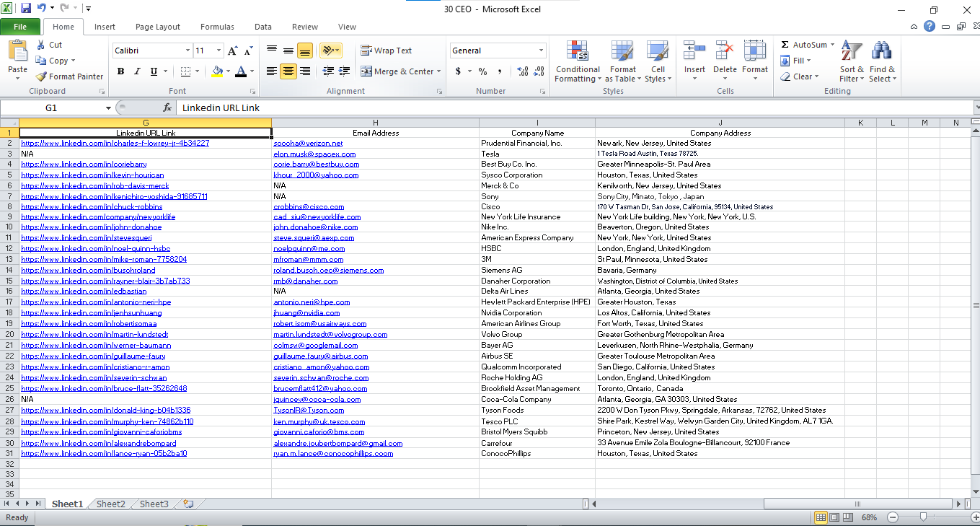Open Conditional Formatting menu
The height and width of the screenshot is (526, 980).
pyautogui.click(x=578, y=62)
